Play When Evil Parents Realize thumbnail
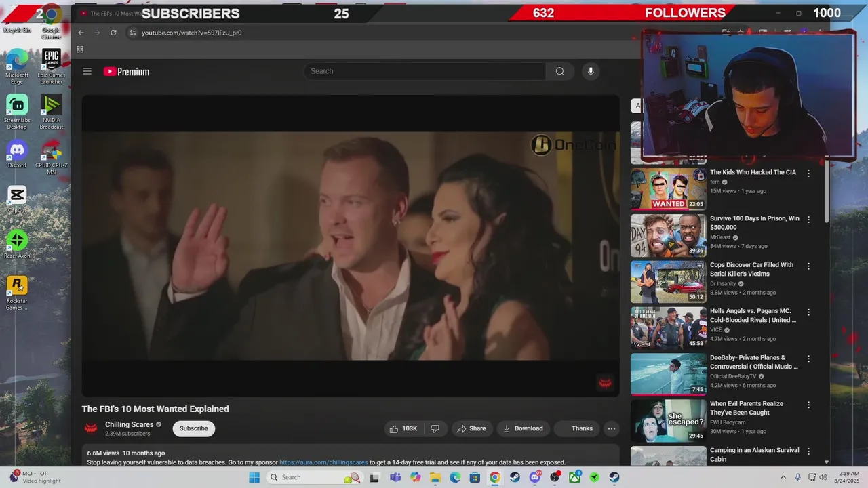 669,420
